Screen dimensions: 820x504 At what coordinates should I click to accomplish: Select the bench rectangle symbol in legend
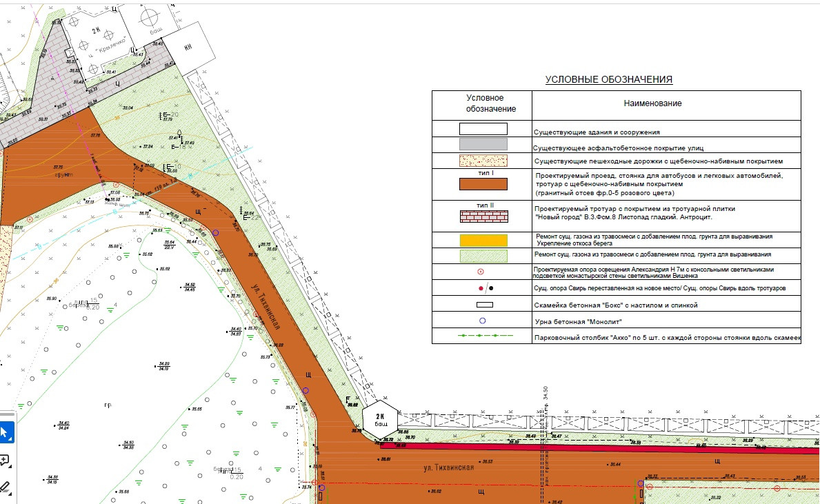(x=484, y=304)
